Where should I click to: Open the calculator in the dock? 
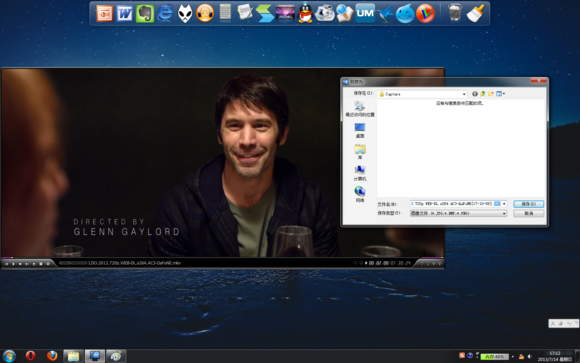click(225, 13)
